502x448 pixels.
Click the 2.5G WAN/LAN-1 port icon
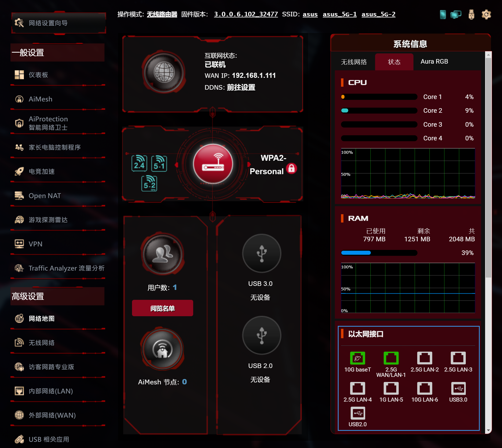click(x=391, y=358)
